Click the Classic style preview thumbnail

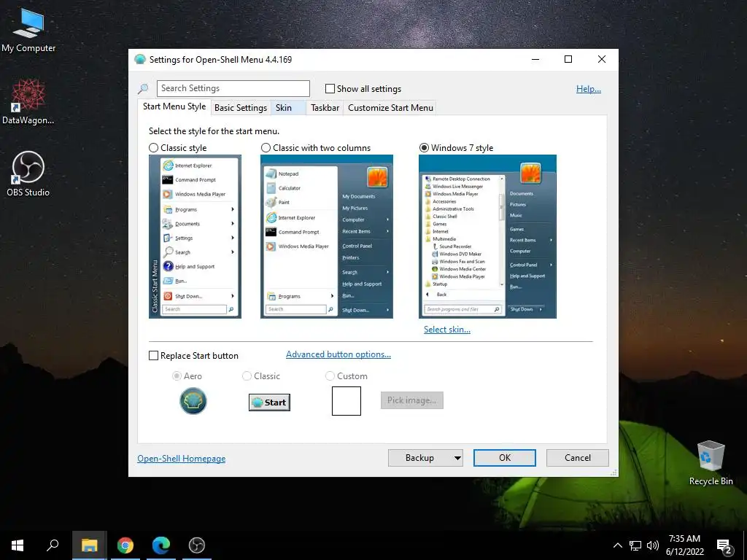click(x=195, y=237)
